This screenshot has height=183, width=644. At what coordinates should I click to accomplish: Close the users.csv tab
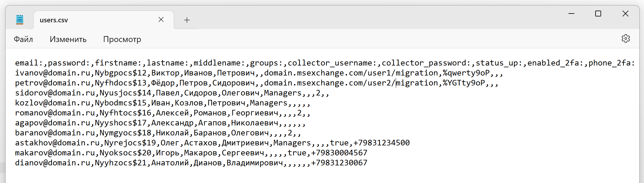tap(161, 20)
